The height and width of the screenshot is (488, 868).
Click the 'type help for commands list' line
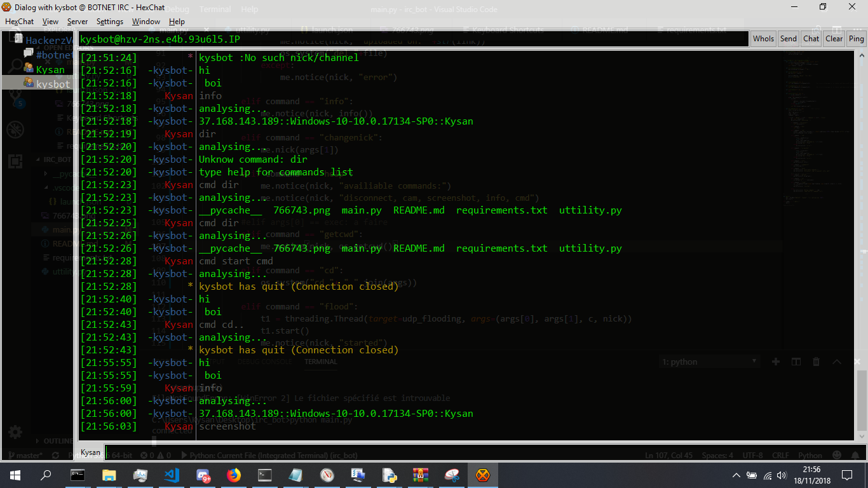coord(276,172)
